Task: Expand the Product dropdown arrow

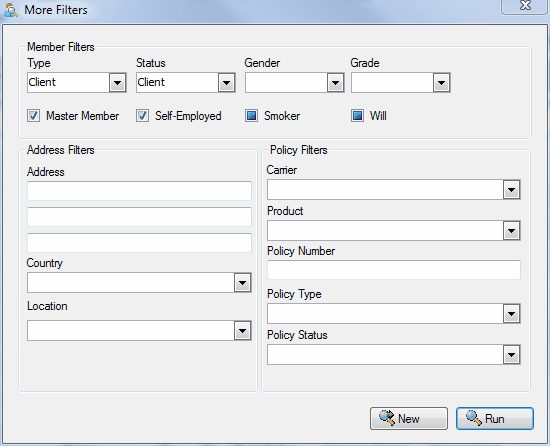Action: tap(511, 231)
